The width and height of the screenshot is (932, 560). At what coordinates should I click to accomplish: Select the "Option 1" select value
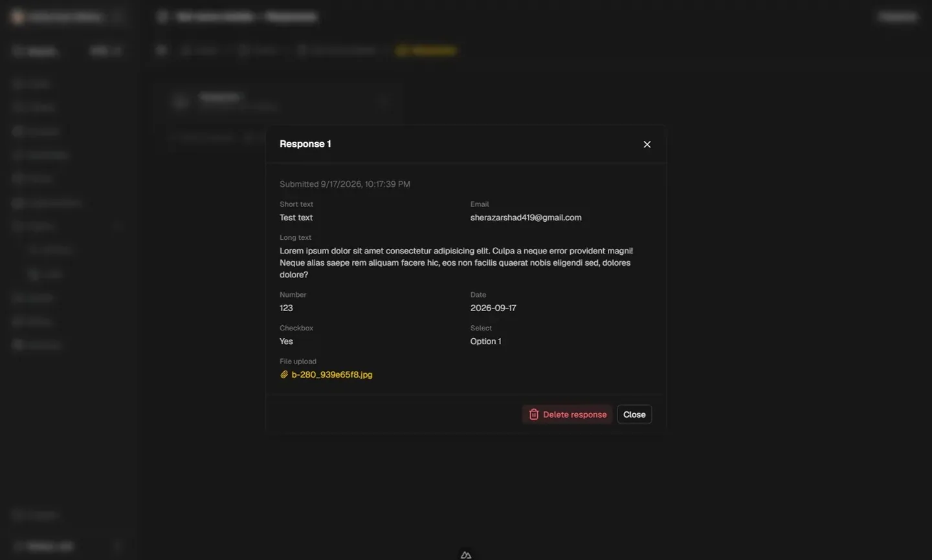(485, 341)
